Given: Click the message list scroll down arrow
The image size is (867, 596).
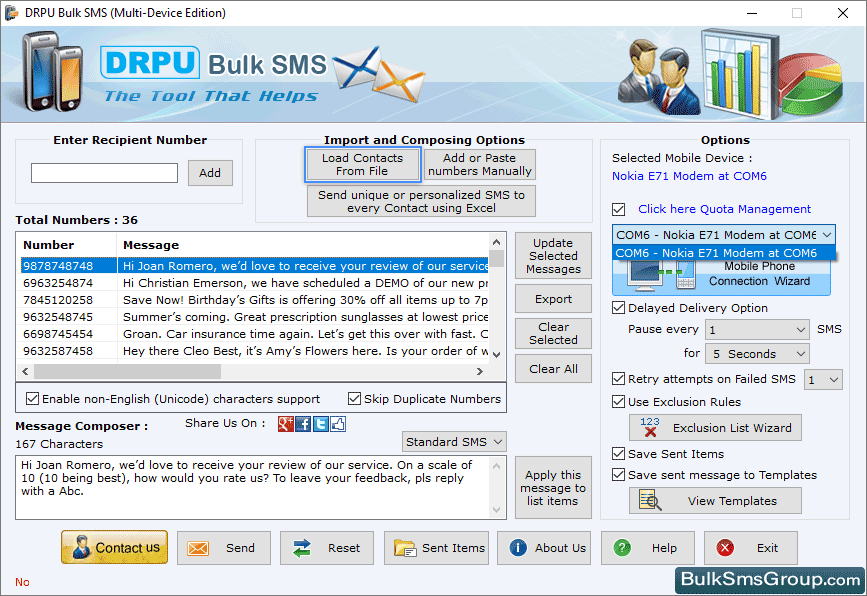Looking at the screenshot, I should point(497,354).
